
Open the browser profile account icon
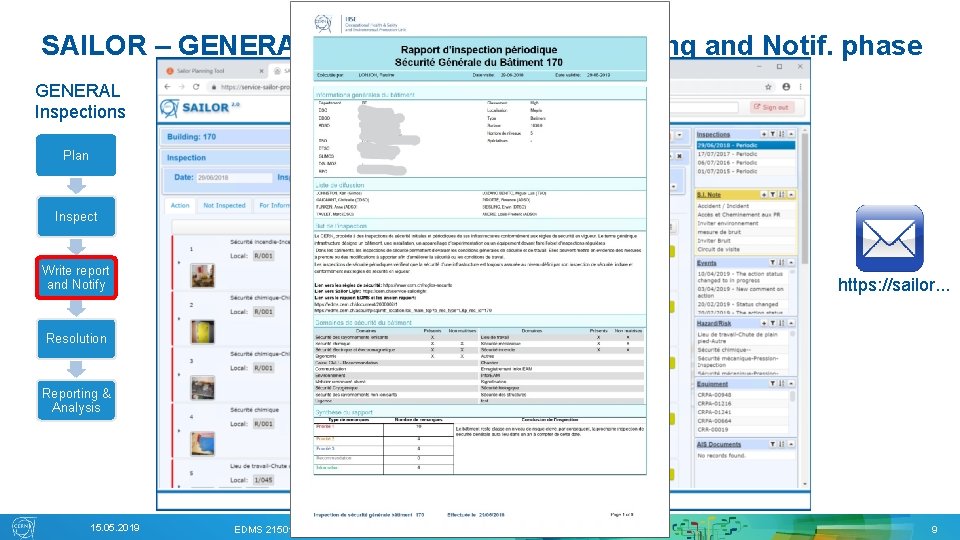(x=786, y=87)
